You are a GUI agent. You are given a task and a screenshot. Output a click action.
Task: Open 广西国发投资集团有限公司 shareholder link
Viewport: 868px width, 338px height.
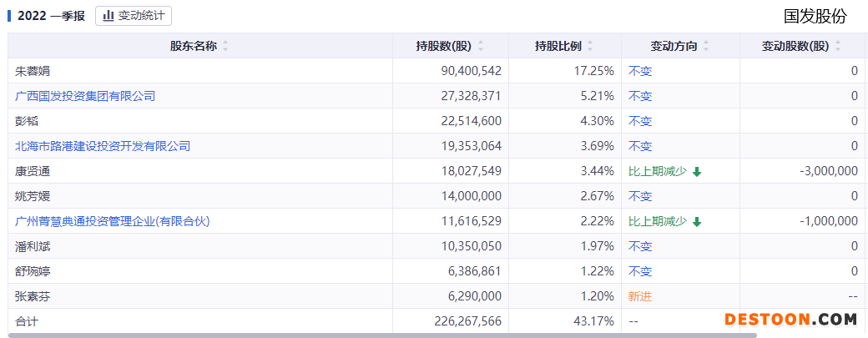click(85, 96)
